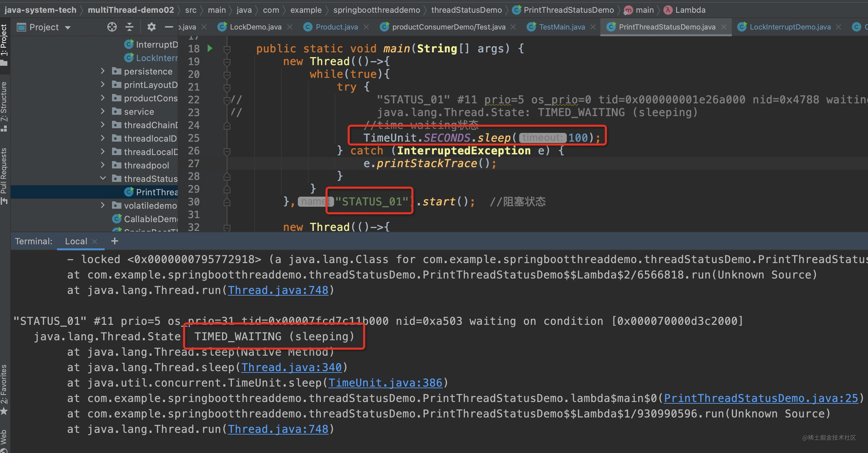Expand the threadpool folder
Image resolution: width=868 pixels, height=453 pixels.
[103, 165]
